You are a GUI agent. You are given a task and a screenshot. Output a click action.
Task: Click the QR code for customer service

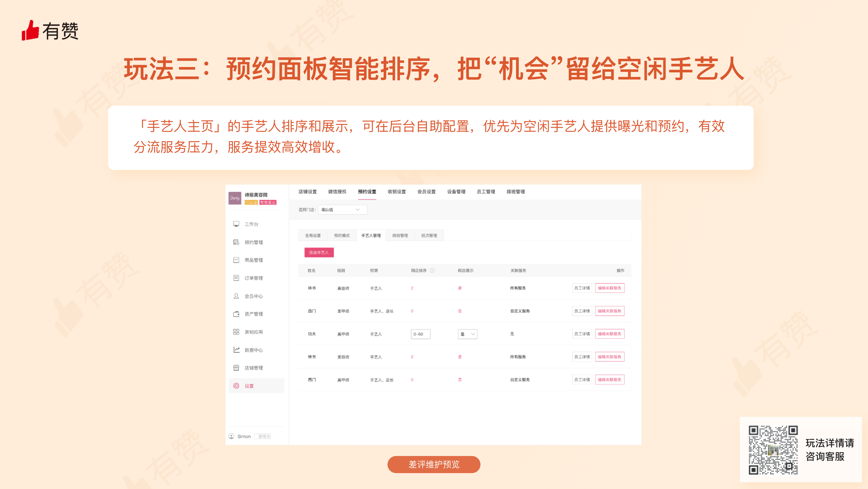click(x=773, y=450)
